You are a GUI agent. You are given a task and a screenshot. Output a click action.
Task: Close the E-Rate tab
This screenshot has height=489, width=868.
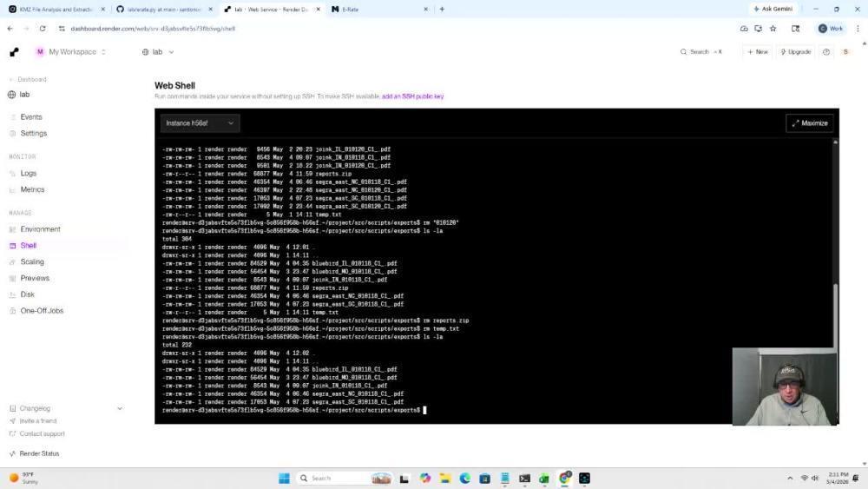(x=425, y=10)
